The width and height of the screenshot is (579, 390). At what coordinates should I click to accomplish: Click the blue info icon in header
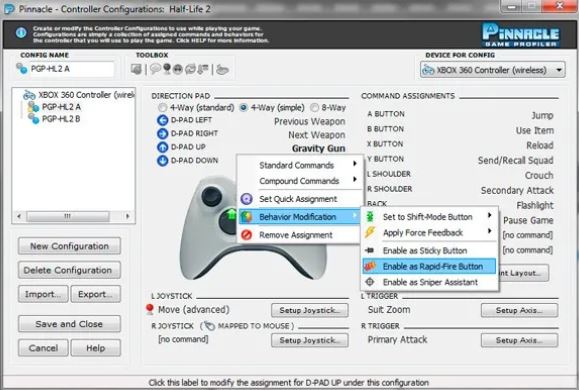(21, 32)
